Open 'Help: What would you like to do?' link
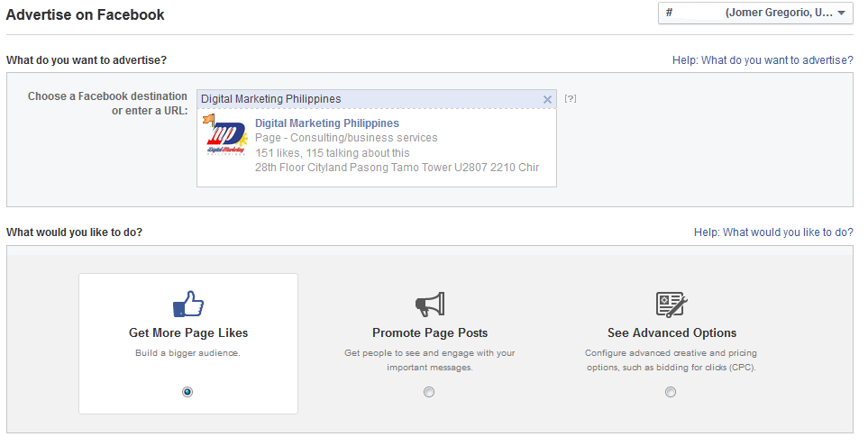The image size is (868, 446). pyautogui.click(x=773, y=232)
